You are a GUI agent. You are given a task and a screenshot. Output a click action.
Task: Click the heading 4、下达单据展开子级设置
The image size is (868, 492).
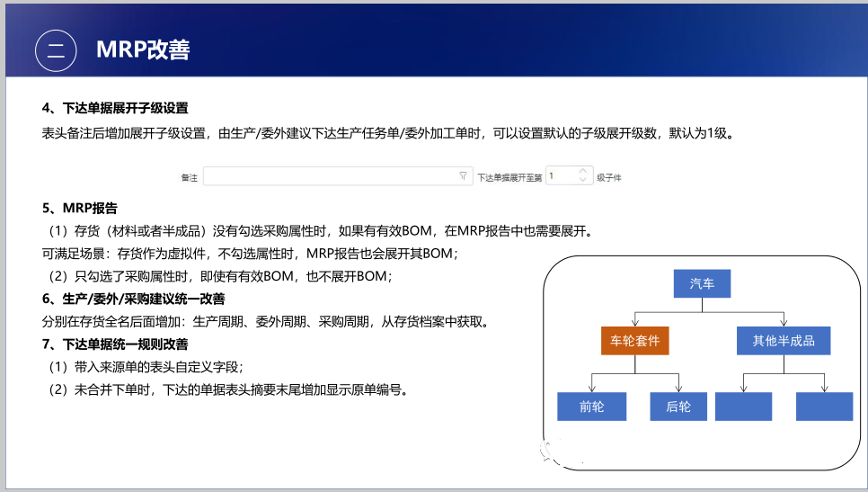coord(115,109)
